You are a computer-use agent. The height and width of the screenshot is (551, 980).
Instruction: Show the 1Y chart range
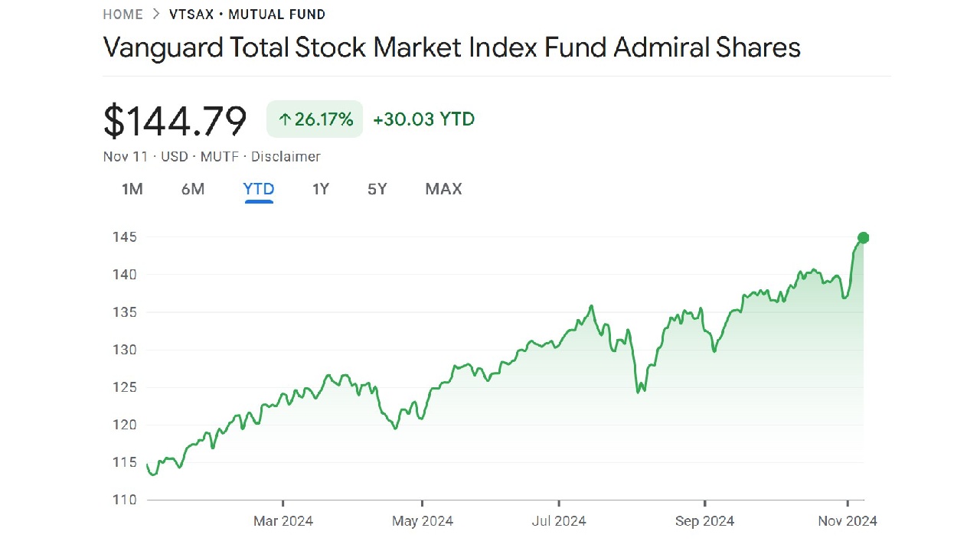coord(321,189)
